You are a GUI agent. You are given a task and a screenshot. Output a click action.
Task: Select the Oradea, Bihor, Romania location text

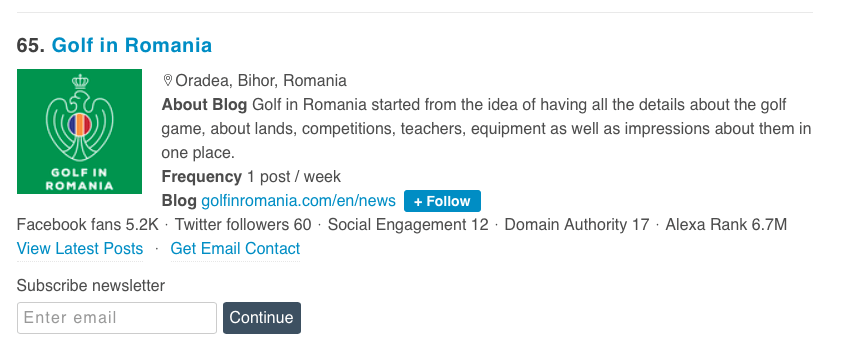(261, 81)
